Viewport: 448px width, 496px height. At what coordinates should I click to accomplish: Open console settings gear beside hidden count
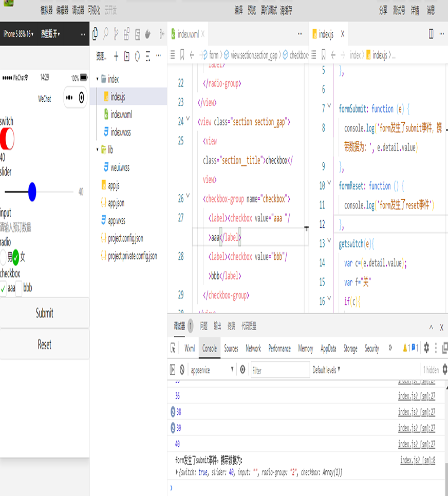[445, 369]
